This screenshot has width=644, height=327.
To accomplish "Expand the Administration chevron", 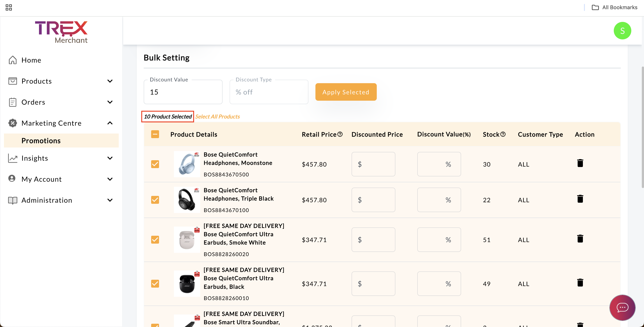I will pos(110,200).
